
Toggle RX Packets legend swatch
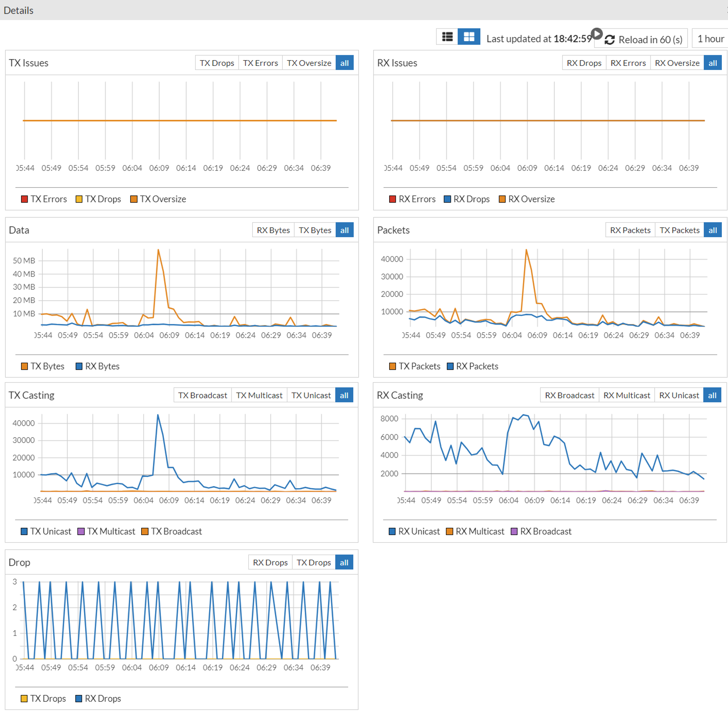[x=450, y=366]
